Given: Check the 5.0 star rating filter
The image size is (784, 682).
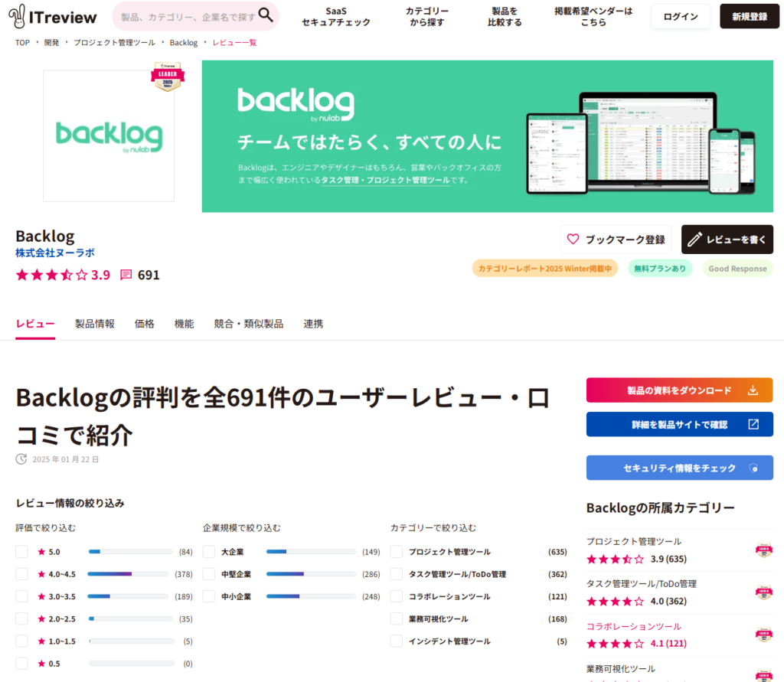Looking at the screenshot, I should [22, 552].
